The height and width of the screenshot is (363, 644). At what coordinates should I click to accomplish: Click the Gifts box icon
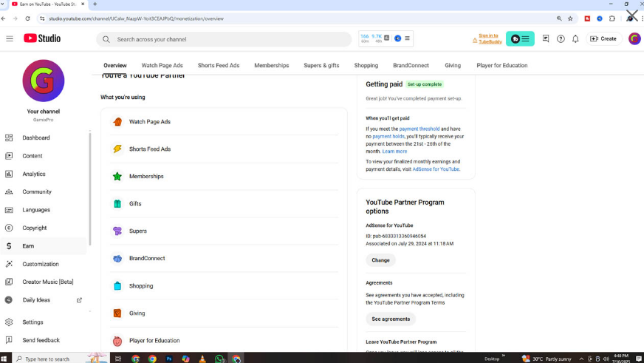pyautogui.click(x=117, y=204)
